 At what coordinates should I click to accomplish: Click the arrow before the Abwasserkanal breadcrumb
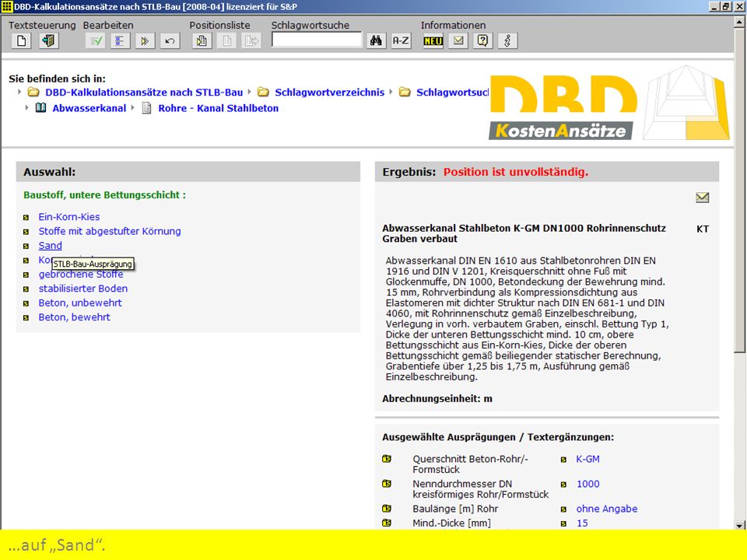27,107
